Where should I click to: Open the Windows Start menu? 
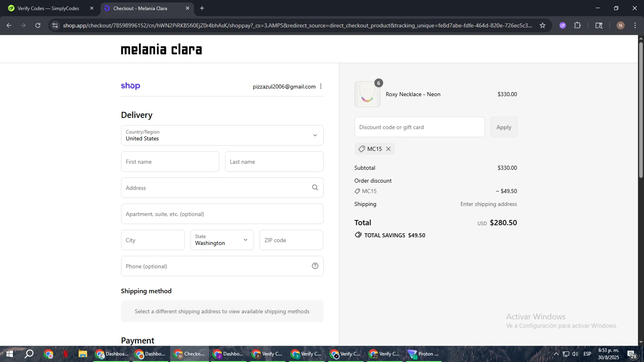9,354
